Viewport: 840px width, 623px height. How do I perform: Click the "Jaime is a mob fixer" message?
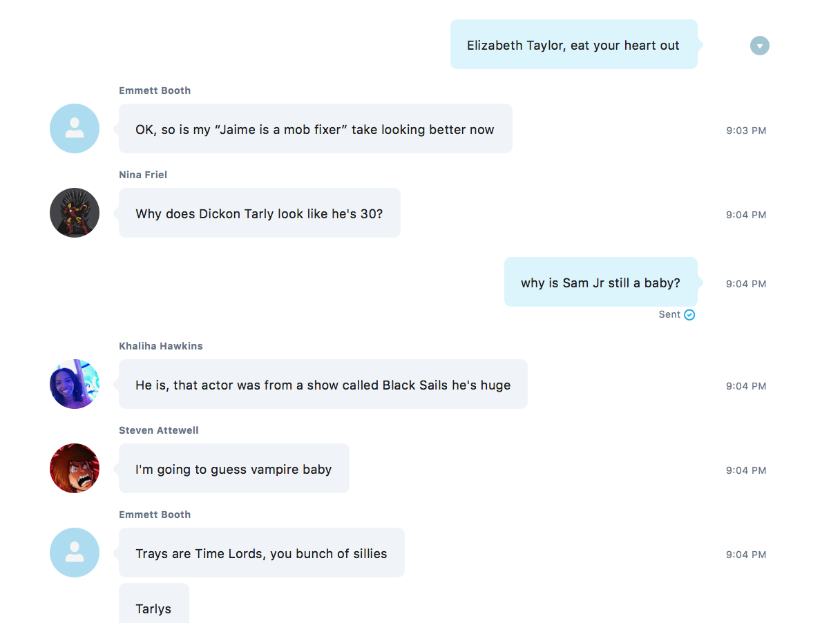point(315,129)
